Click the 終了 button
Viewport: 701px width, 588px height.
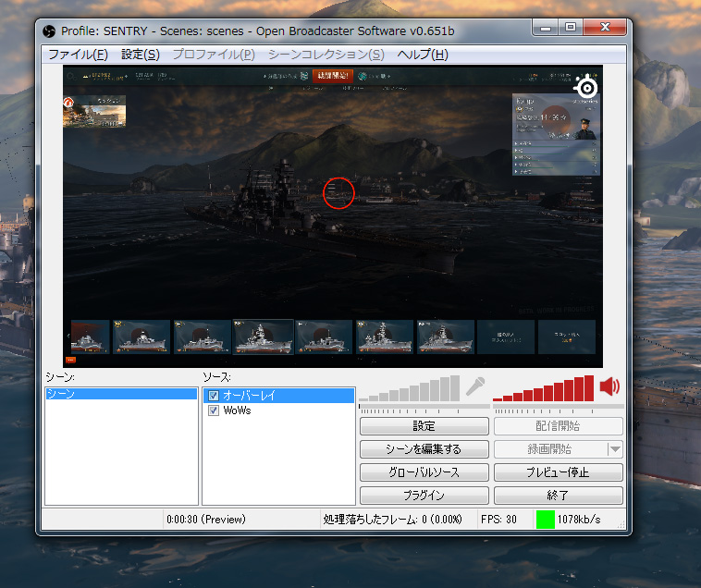558,495
